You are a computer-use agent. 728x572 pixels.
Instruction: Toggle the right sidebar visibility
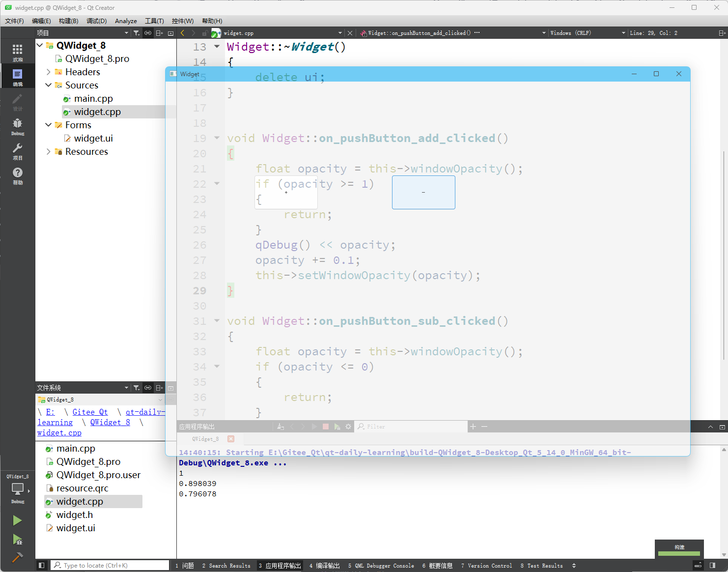point(712,566)
